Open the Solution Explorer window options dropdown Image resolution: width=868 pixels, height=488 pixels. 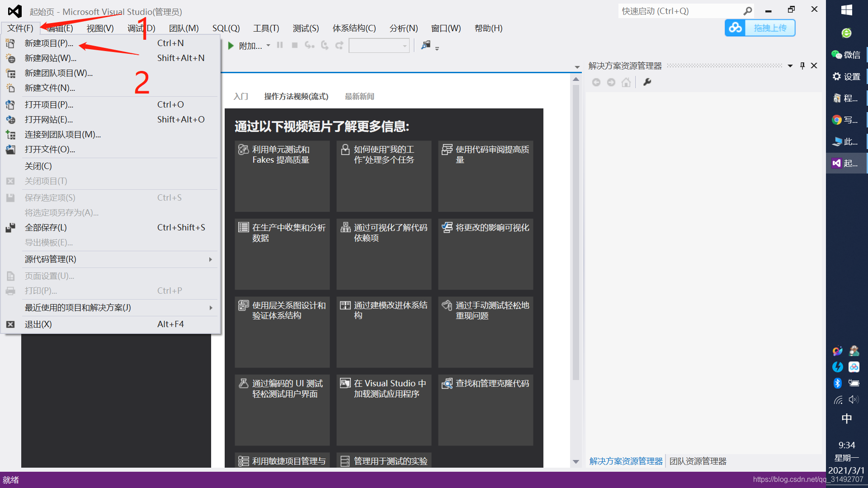(790, 66)
